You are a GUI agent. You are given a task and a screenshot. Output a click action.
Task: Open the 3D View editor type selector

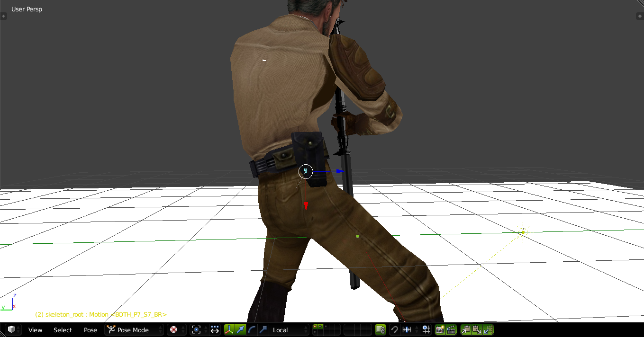13,330
